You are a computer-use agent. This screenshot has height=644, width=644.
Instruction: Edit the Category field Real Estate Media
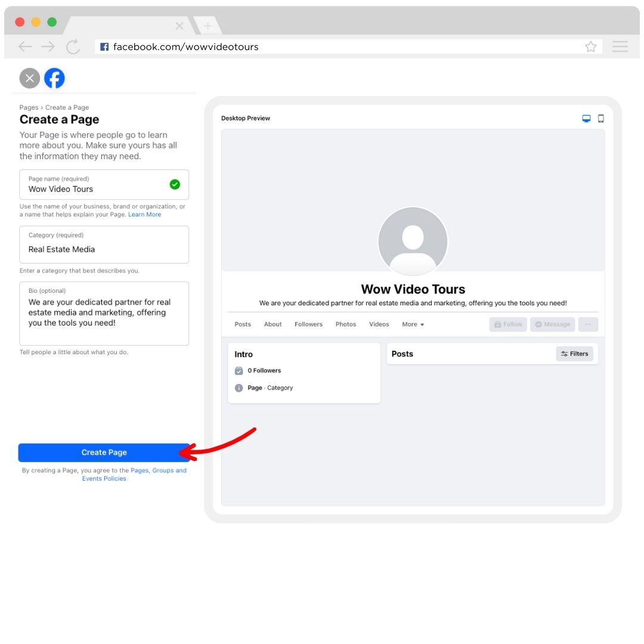104,244
